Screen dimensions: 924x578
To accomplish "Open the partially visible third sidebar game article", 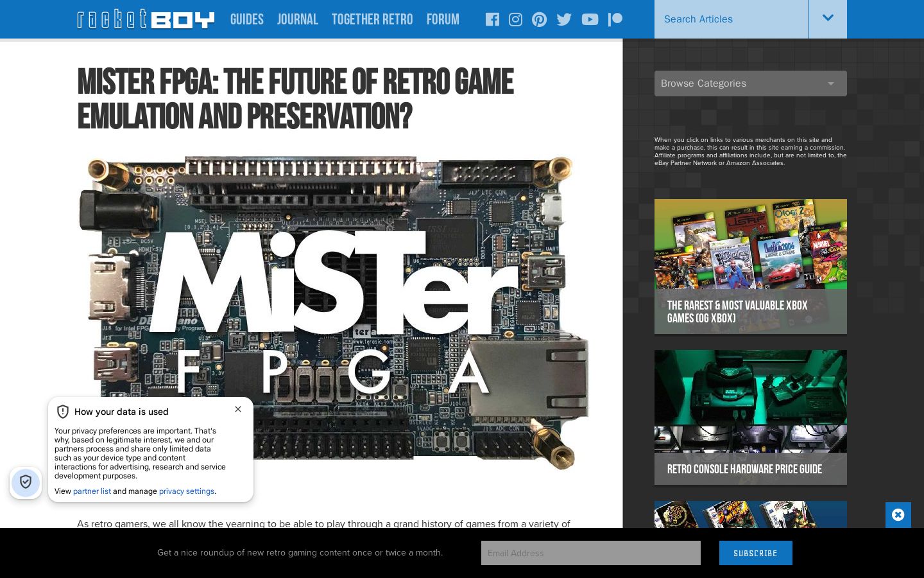I will 751,514.
